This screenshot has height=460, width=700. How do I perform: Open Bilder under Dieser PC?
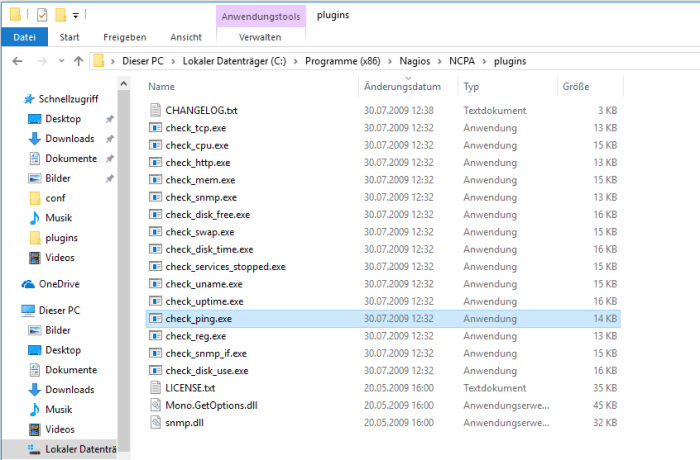(58, 330)
